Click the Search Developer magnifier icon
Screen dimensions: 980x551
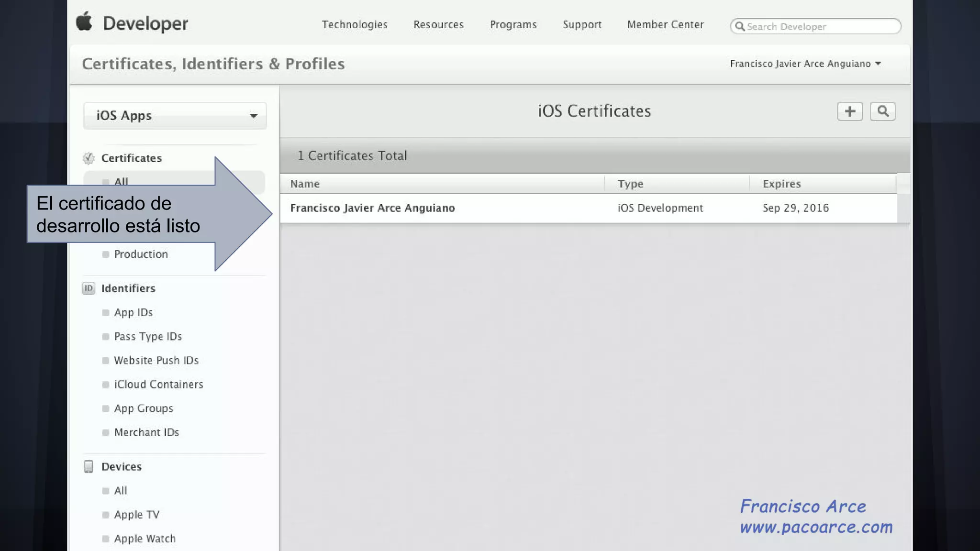(740, 26)
